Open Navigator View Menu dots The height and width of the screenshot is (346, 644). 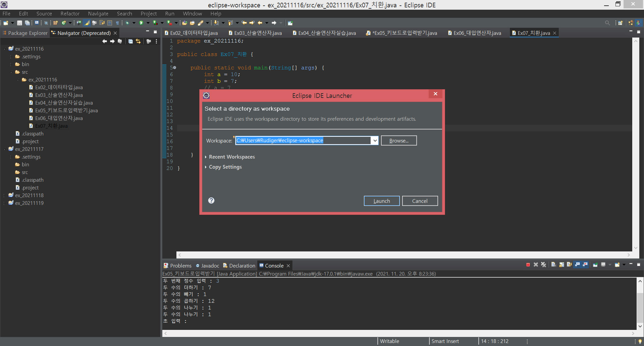tap(156, 41)
